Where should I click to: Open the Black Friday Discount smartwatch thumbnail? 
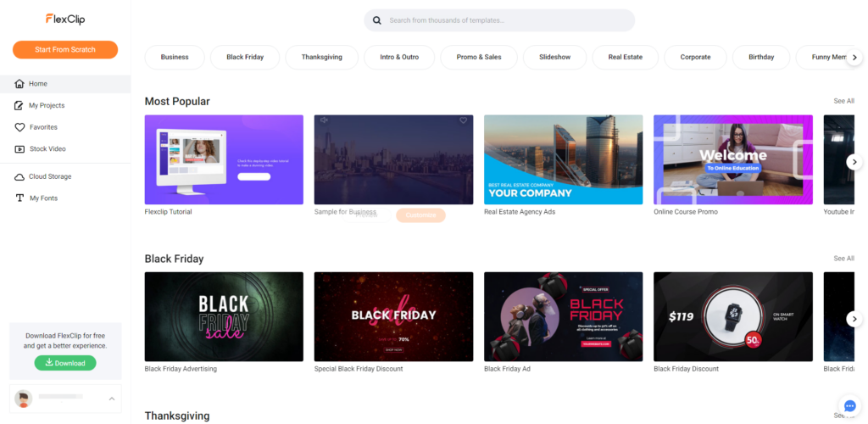[x=733, y=317]
